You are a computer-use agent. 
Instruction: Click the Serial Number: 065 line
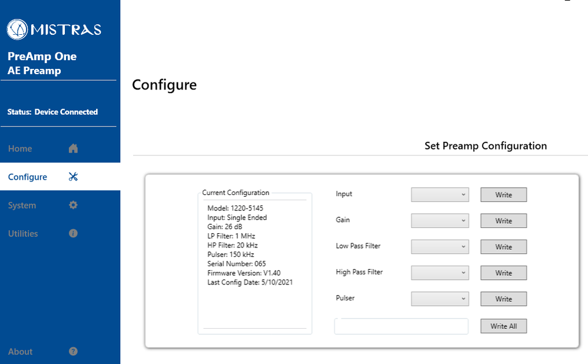[237, 263]
